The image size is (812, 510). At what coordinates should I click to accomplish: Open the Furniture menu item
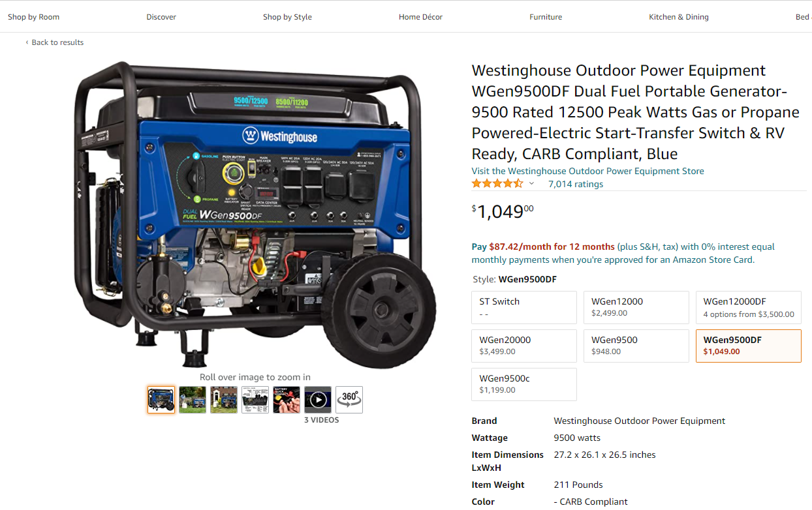click(x=546, y=17)
